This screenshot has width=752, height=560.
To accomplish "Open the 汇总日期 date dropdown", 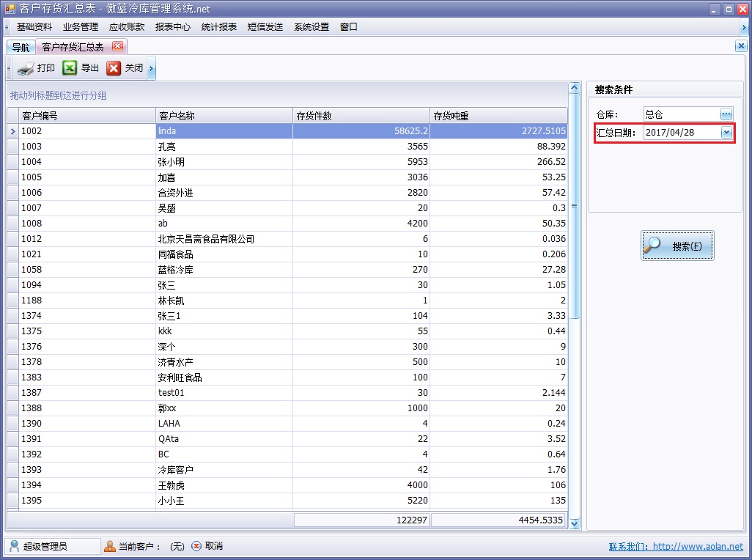I will [x=727, y=133].
